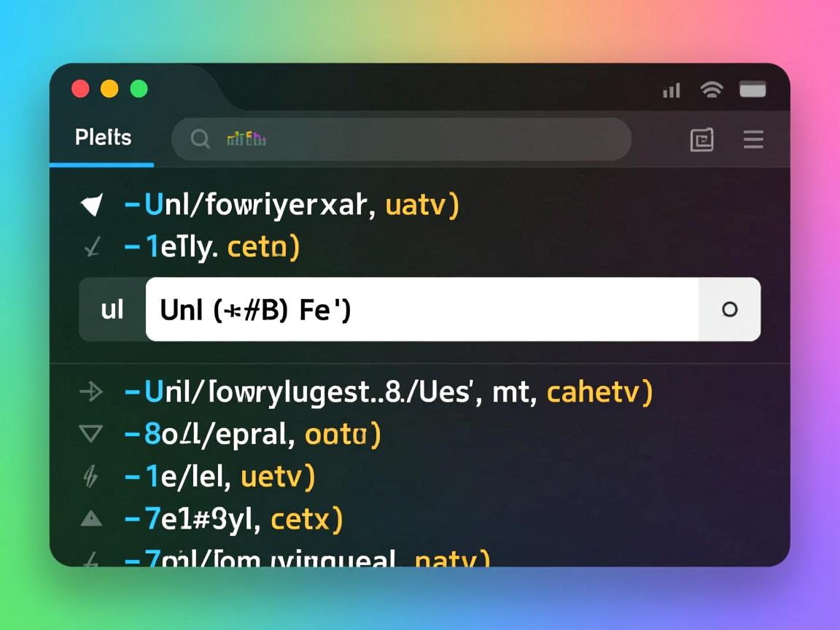The image size is (840, 630).
Task: Click the square panel icon beside menu
Action: [x=701, y=139]
